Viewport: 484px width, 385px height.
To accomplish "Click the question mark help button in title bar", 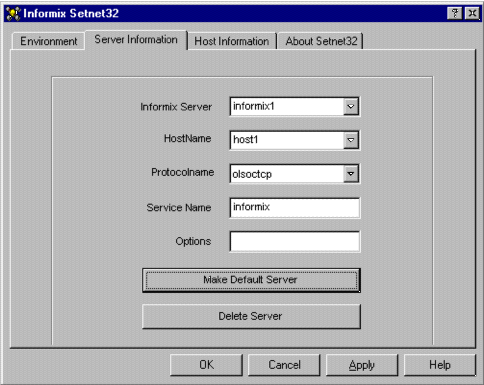I will click(455, 14).
